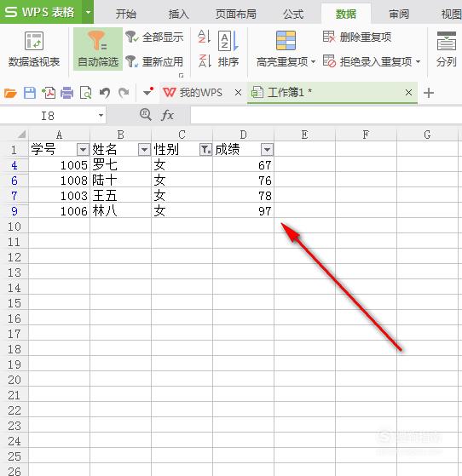Open the active 性别 filter dropdown
This screenshot has height=476, width=462.
pyautogui.click(x=205, y=149)
